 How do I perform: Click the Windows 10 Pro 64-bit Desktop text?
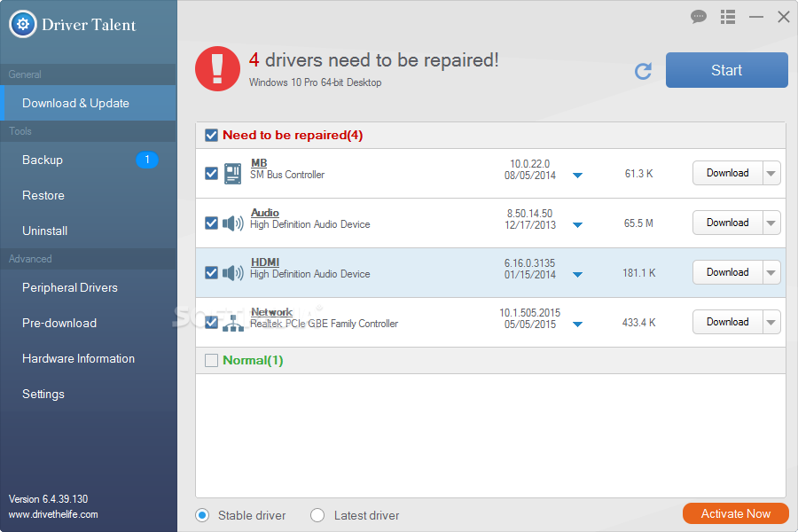tap(315, 82)
